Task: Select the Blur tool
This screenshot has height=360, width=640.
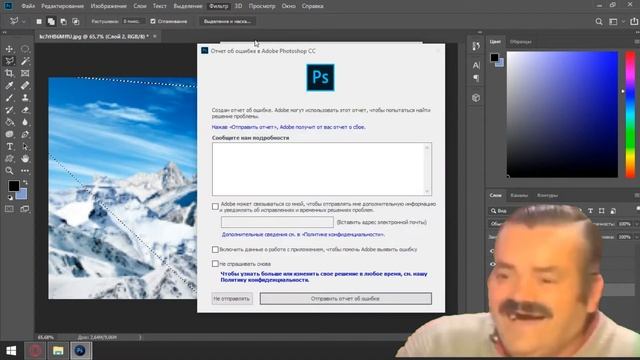Action: coord(25,122)
